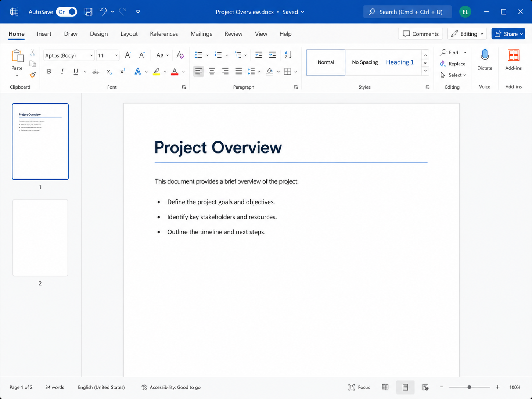Toggle Underline formatting
Screen dimensions: 532x399
pos(76,72)
